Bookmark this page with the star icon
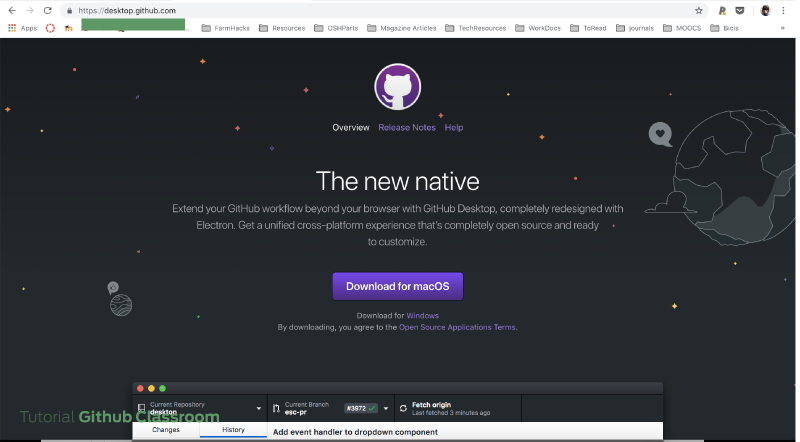800x442 pixels. coord(698,11)
